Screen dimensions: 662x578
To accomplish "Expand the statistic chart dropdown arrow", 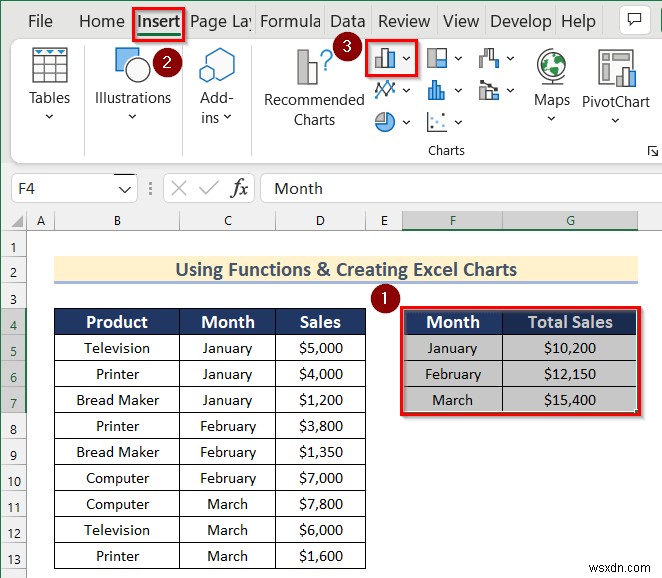I will tap(458, 90).
